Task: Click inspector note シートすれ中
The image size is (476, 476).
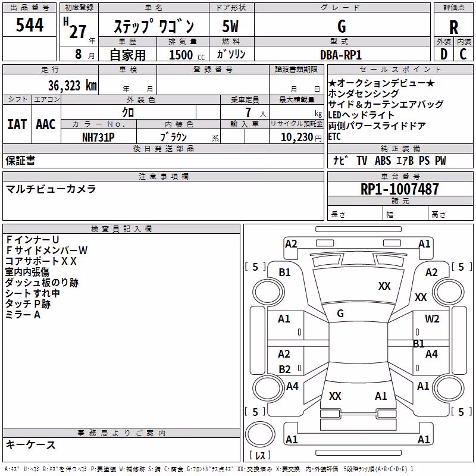Action: point(33,293)
